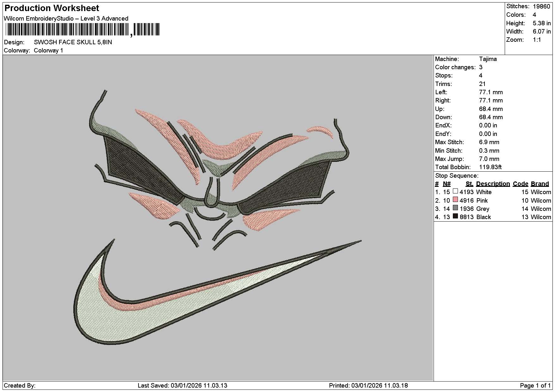The height and width of the screenshot is (392, 555).
Task: Click the Max Stitch value "6.9 mm"
Action: coord(489,142)
